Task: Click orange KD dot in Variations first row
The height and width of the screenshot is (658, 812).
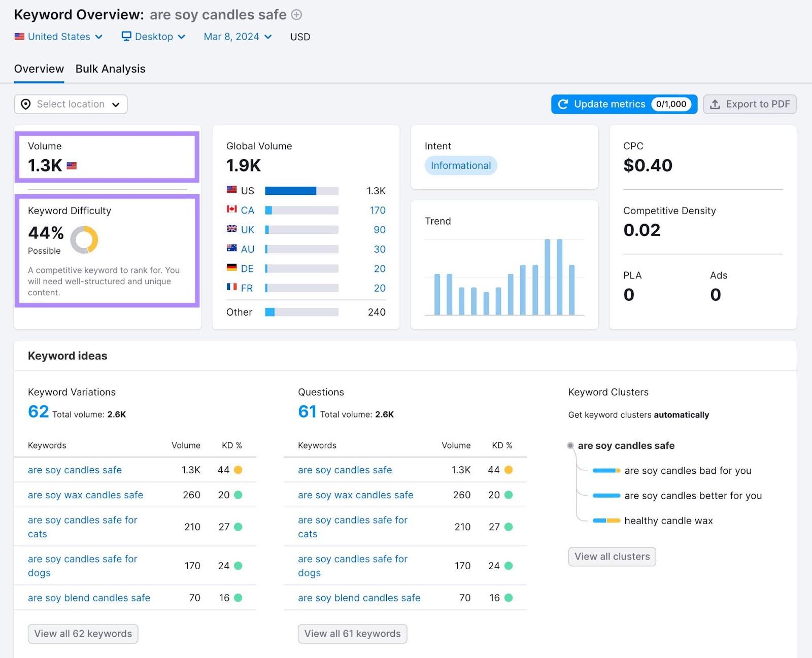Action: 238,470
